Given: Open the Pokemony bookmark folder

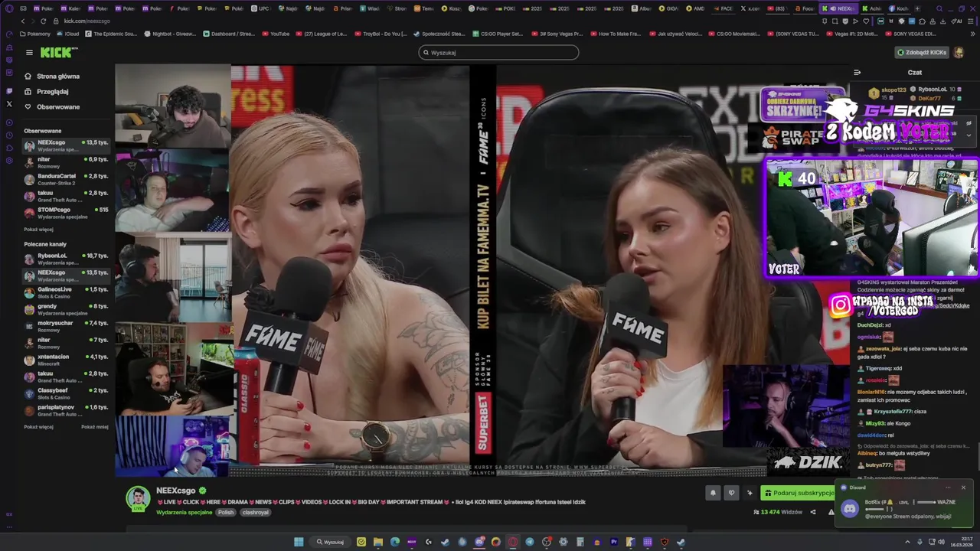Looking at the screenshot, I should 35,34.
